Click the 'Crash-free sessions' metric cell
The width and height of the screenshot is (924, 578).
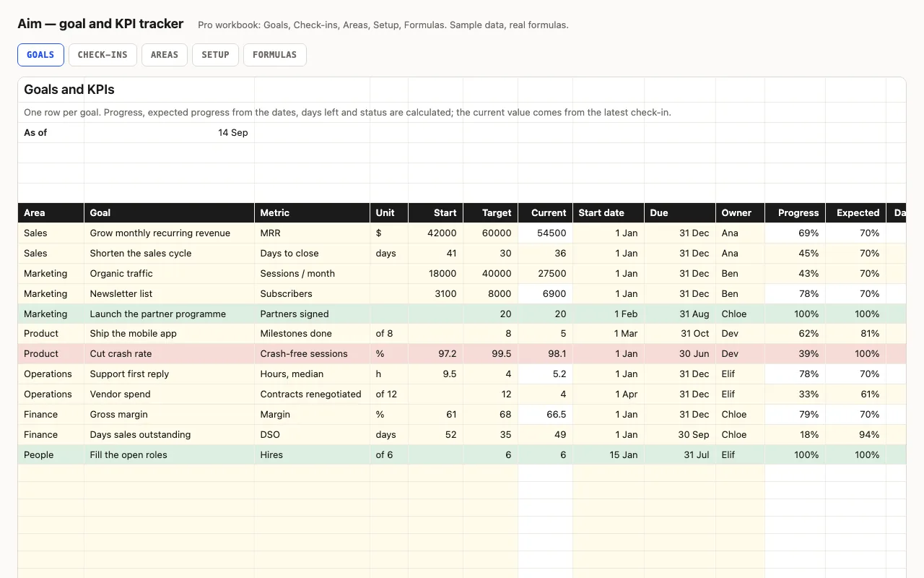coord(313,354)
